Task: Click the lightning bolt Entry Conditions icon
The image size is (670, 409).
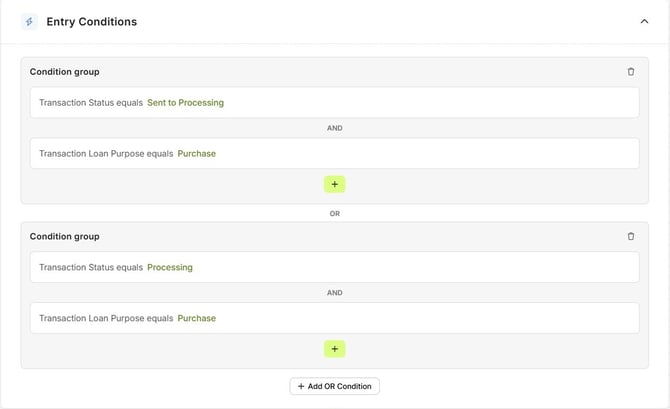Action: coord(29,21)
